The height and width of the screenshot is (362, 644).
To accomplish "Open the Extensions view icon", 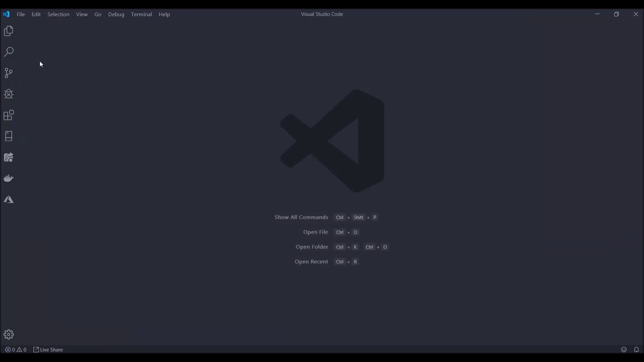I will pos(9,115).
